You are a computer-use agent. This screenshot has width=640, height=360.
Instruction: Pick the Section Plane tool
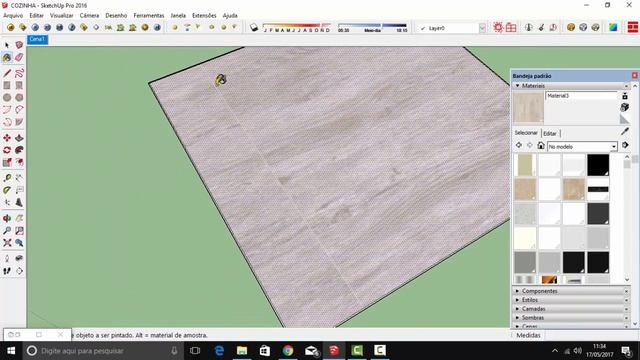[x=19, y=271]
